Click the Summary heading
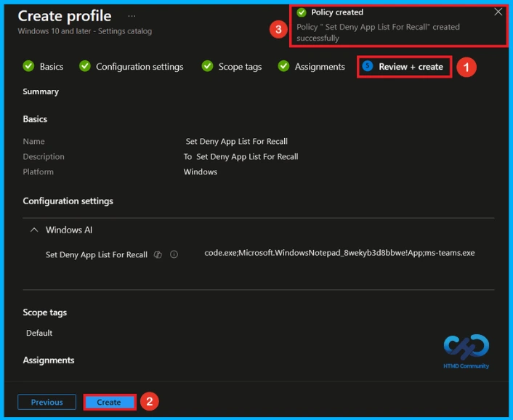The image size is (513, 420). pos(41,92)
